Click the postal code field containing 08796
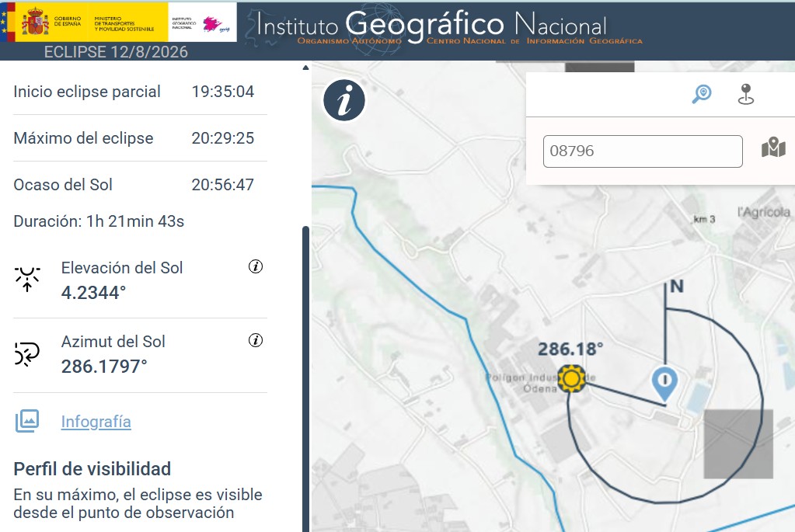 click(643, 151)
